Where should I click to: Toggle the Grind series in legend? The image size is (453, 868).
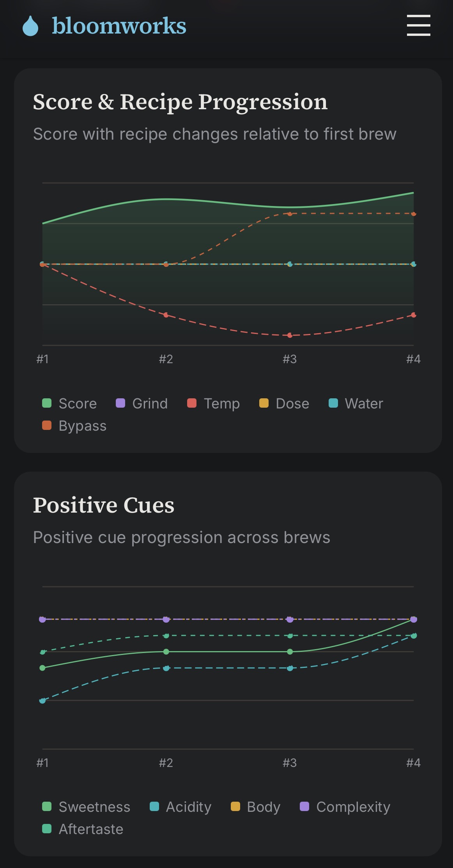click(142, 403)
